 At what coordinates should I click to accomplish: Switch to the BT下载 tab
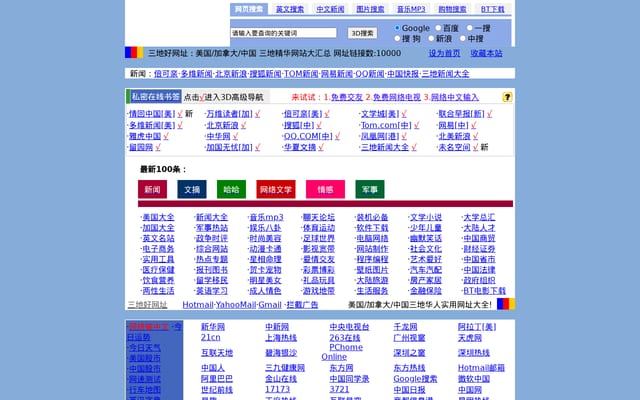[x=493, y=9]
